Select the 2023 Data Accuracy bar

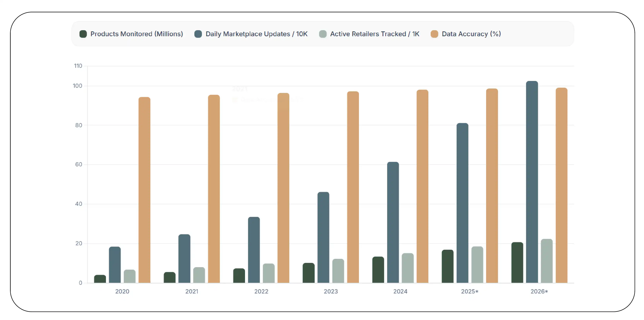[x=353, y=187]
